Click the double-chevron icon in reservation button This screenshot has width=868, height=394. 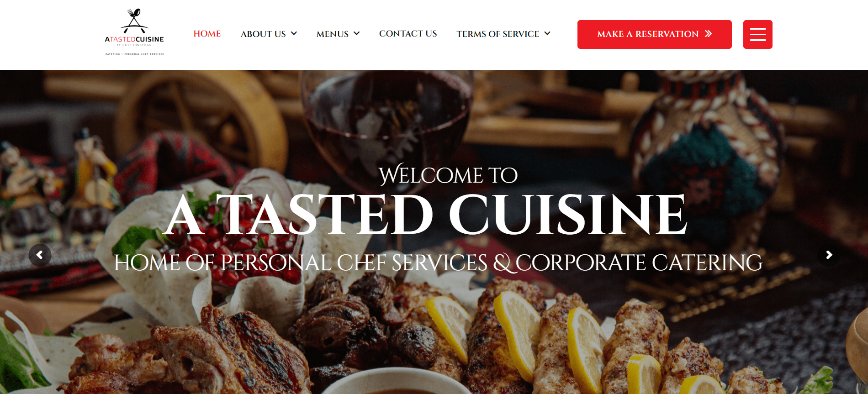pos(708,34)
